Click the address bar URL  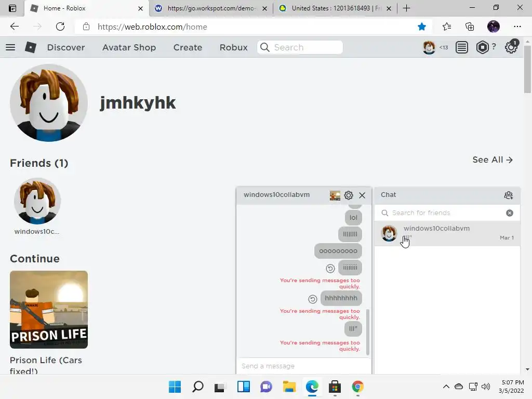(152, 26)
